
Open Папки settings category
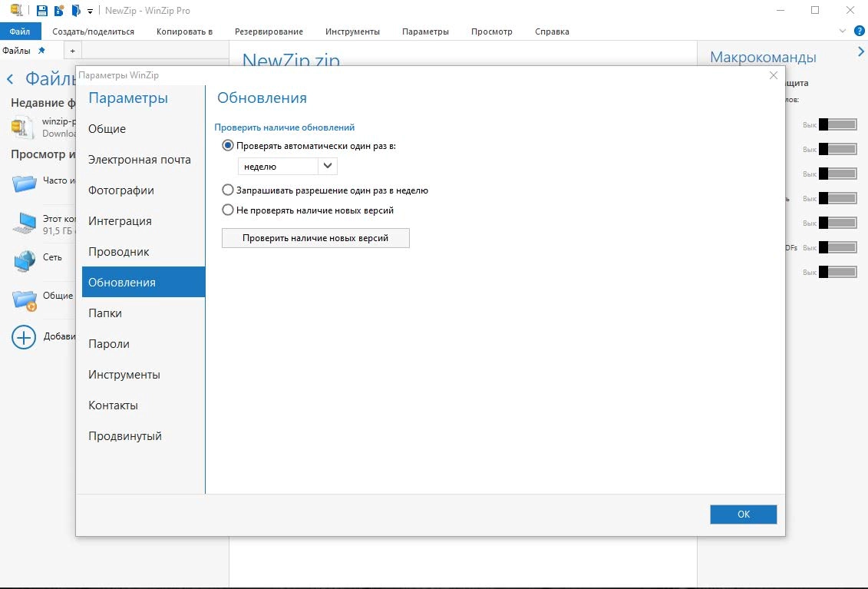coord(144,313)
